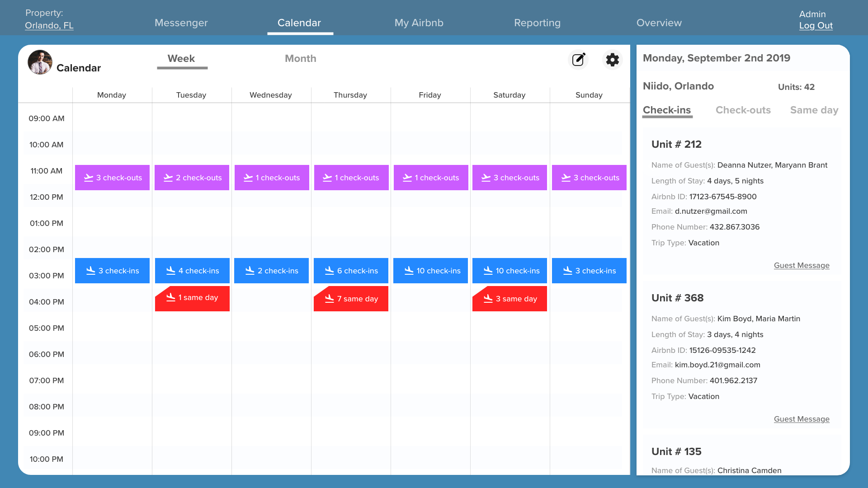Click the admin profile avatar photo
Viewport: 868px width, 488px height.
click(x=40, y=62)
